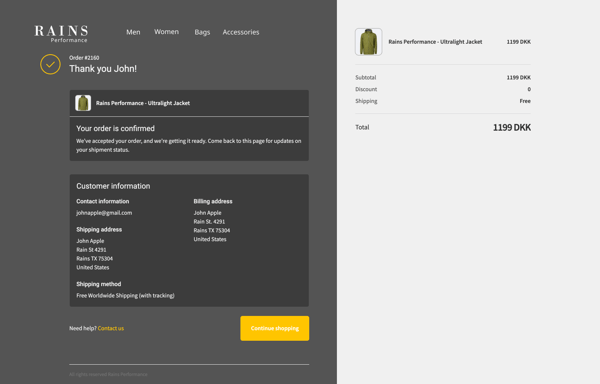Click Rain St. 4291 under Billing address
Screen dimensions: 600x384
209,221
